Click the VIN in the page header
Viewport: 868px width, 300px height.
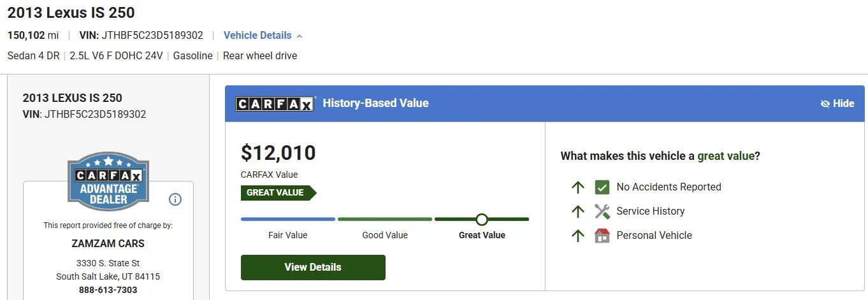141,36
